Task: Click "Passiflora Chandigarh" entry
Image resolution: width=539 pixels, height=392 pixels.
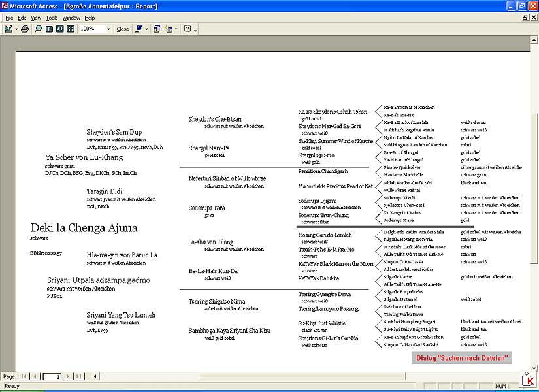Action: click(x=323, y=171)
